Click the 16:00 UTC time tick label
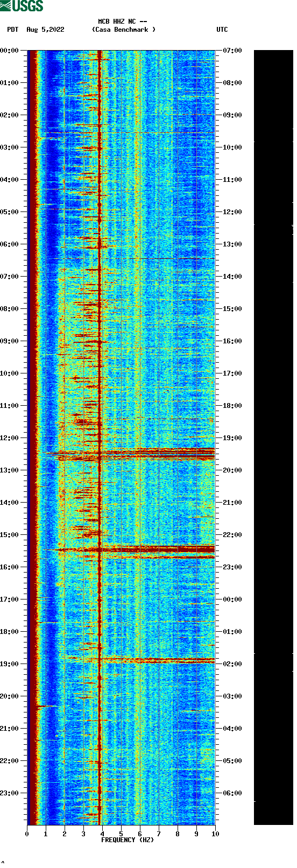This screenshot has height=868, width=297. (232, 341)
